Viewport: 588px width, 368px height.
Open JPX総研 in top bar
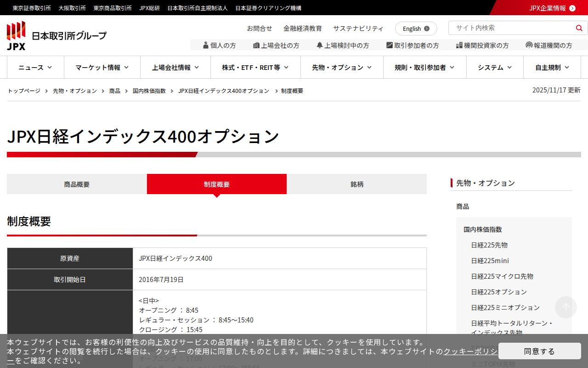pyautogui.click(x=150, y=8)
